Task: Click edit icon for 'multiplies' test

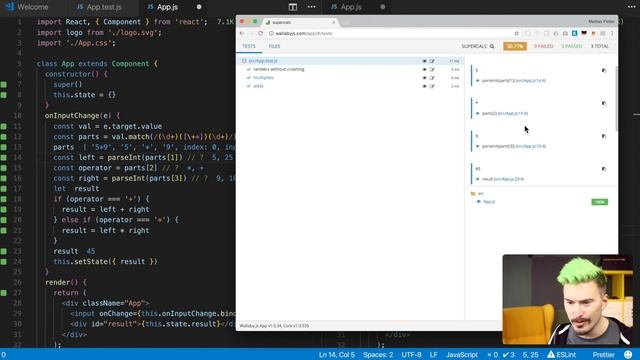Action: click(432, 78)
